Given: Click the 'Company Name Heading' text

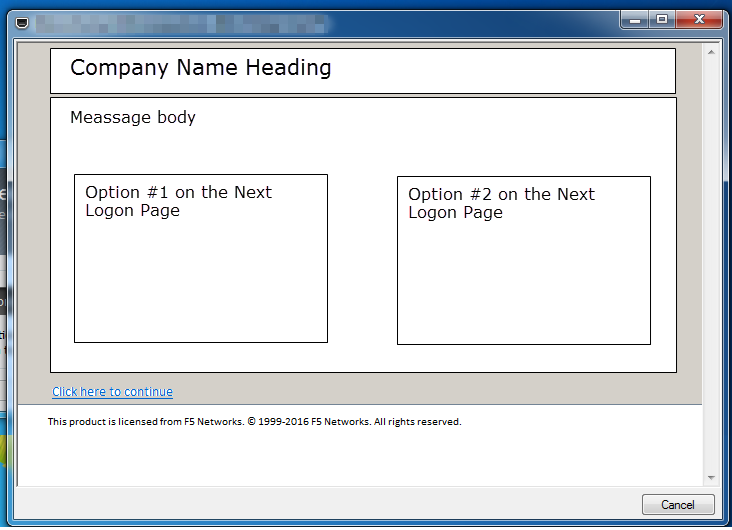Looking at the screenshot, I should (x=201, y=68).
